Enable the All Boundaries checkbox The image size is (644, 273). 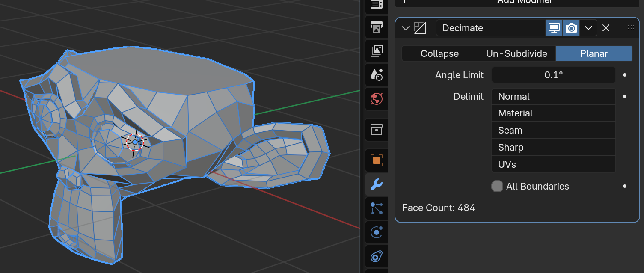pyautogui.click(x=497, y=186)
